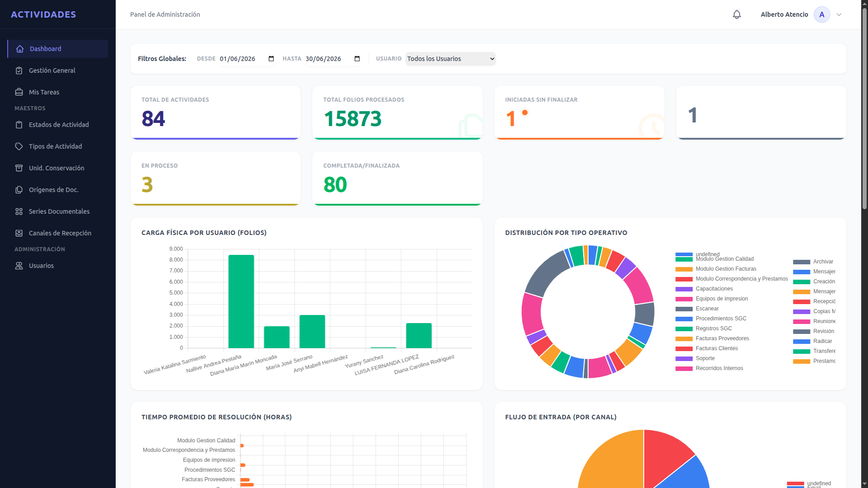Click the Unid. Conservación archive box icon
The height and width of the screenshot is (488, 868).
coord(19,168)
